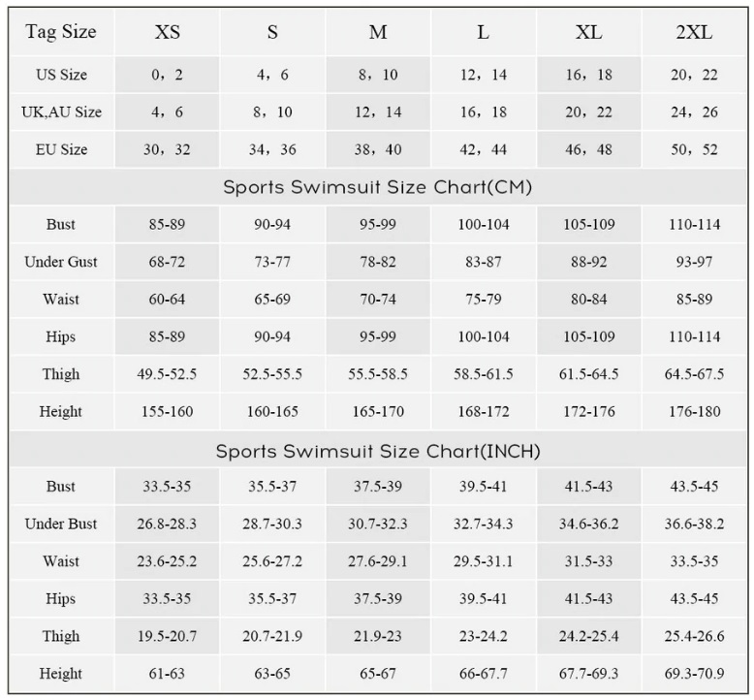Screen dimensions: 754x700
Task: Select the EU Size cell showing 50, 52
Action: point(694,149)
